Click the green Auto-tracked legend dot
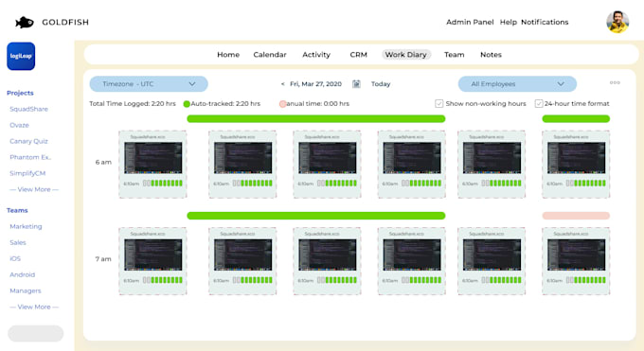644x351 pixels. point(187,104)
